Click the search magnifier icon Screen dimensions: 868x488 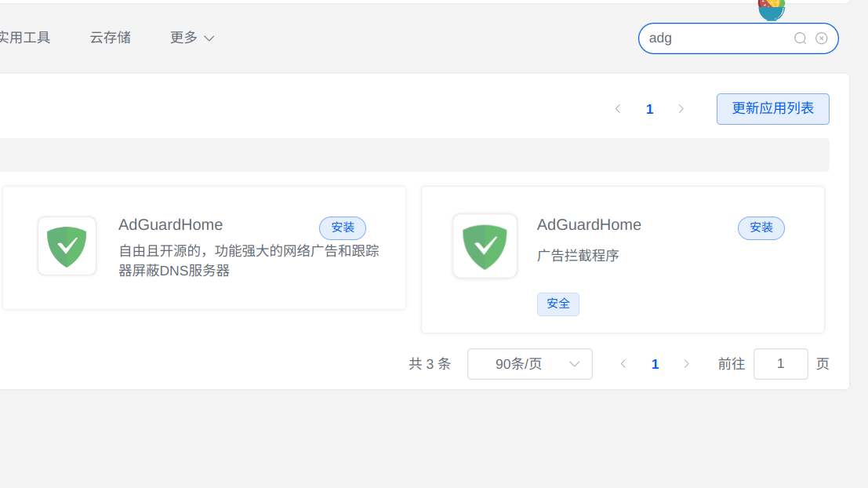[x=800, y=38]
